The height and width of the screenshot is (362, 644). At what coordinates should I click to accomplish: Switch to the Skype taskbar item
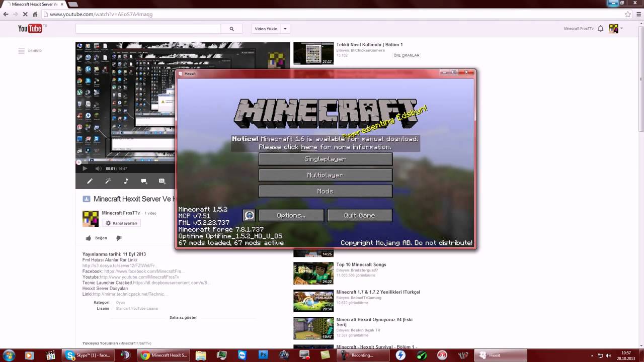pos(89,355)
